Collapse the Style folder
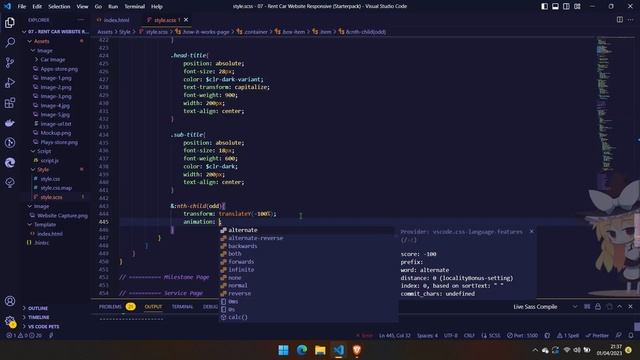Screen dimensions: 640x360 click(43, 169)
